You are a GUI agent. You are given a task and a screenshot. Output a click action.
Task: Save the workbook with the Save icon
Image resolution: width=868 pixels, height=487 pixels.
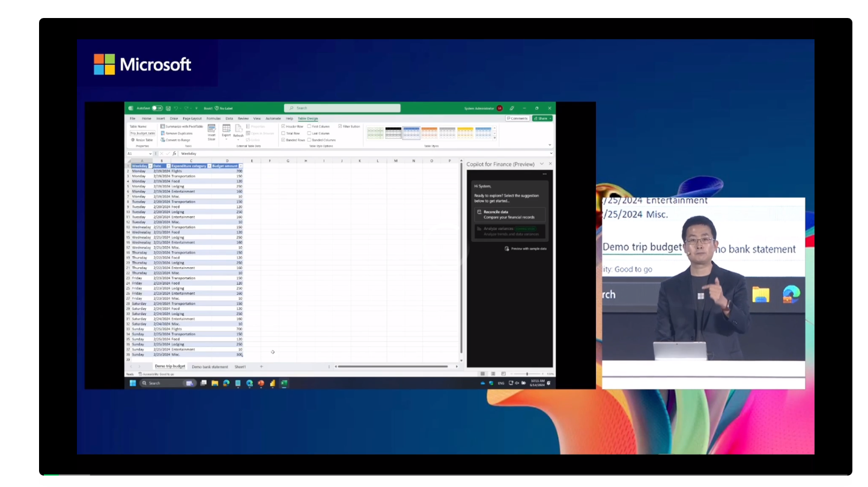point(168,108)
